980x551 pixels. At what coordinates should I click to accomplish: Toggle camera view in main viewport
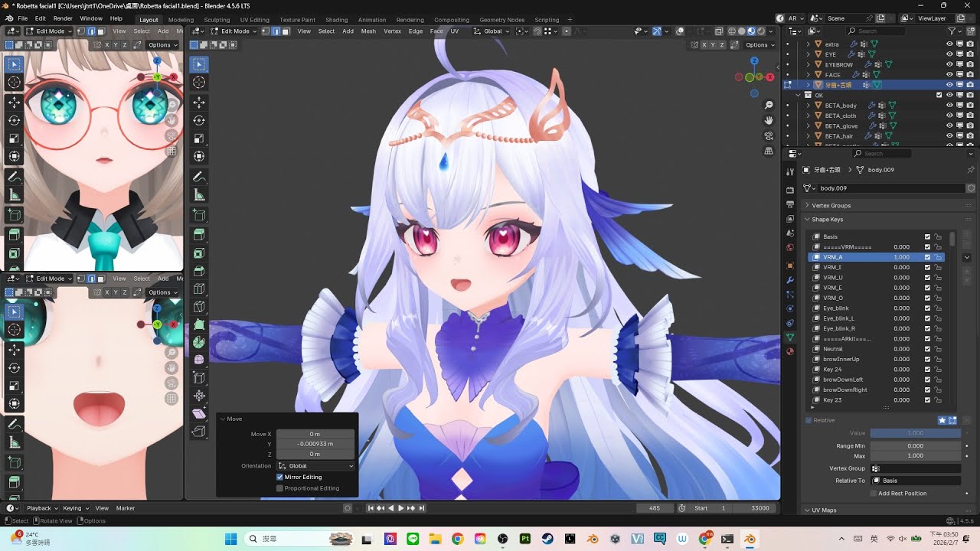pyautogui.click(x=769, y=136)
